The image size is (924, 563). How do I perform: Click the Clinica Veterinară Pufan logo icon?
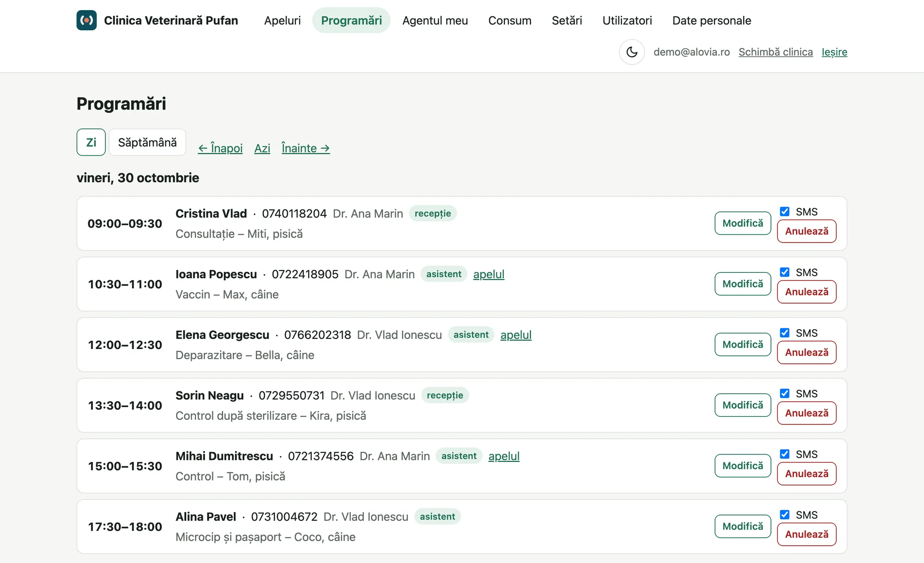click(x=87, y=20)
